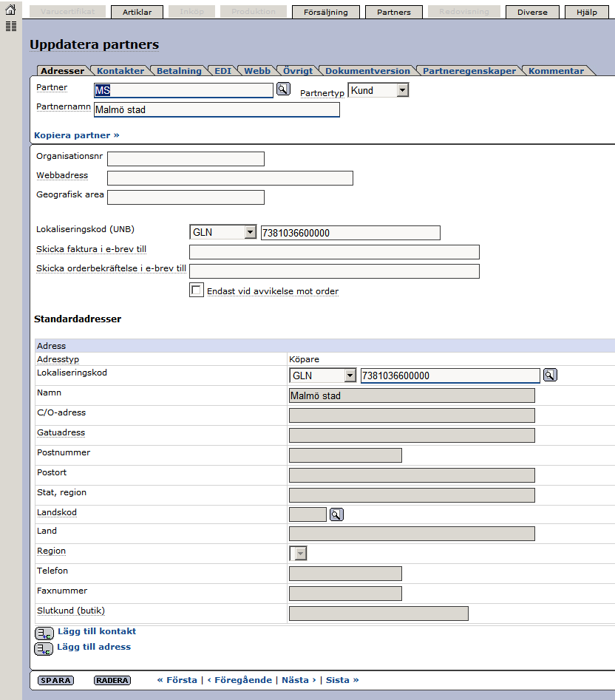The width and height of the screenshot is (615, 700).
Task: Open the list view icon below home
Action: tap(10, 27)
